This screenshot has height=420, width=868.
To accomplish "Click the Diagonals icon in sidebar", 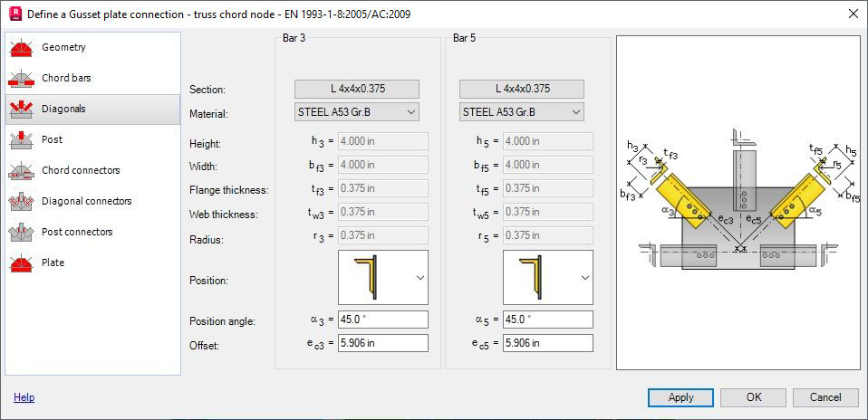I will pos(22,109).
